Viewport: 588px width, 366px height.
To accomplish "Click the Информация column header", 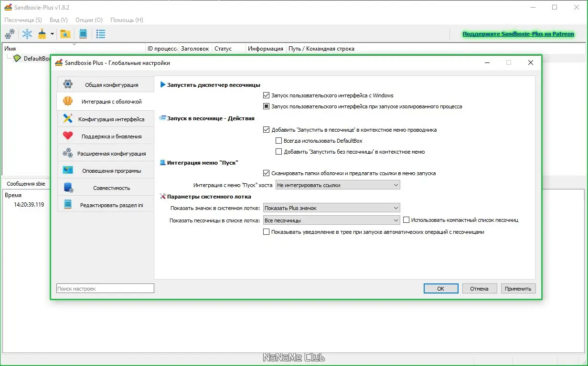I will 266,49.
